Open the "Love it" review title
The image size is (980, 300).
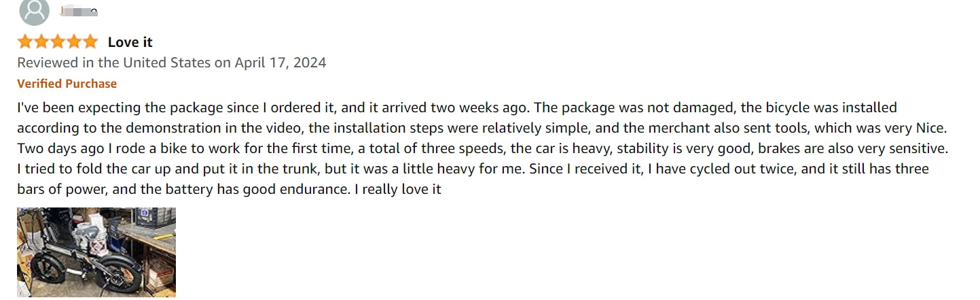130,42
